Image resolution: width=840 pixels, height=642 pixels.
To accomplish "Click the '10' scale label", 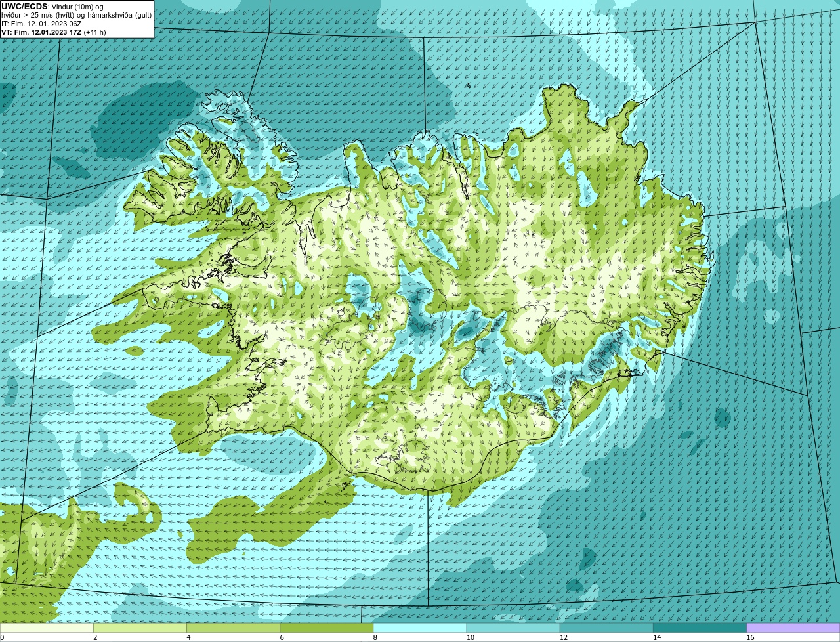I will click(x=470, y=637).
